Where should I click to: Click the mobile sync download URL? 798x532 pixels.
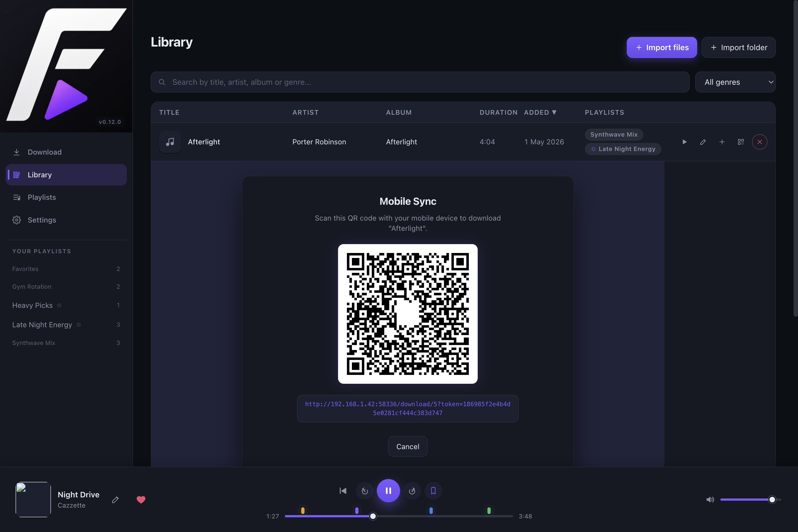pos(408,408)
